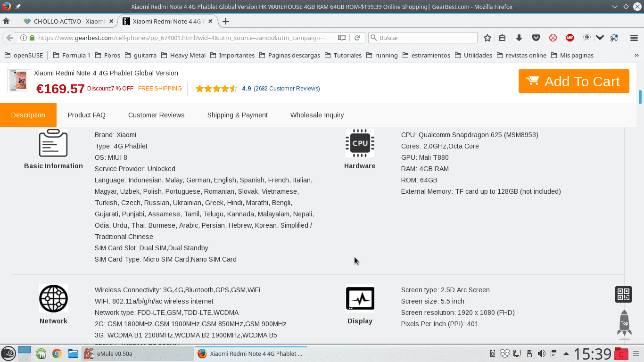
Task: Jump to top using the rocket icon
Action: tap(624, 325)
